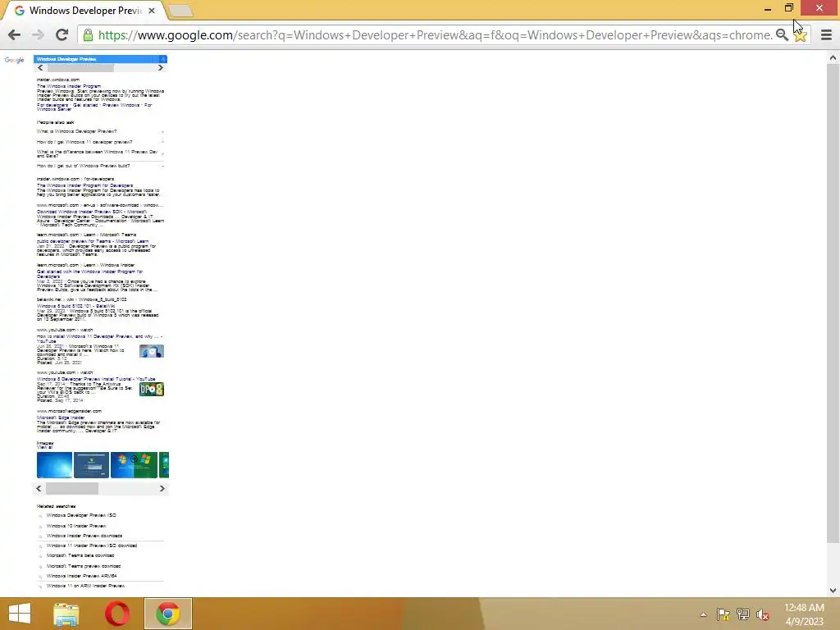Viewport: 840px width, 630px height.
Task: Select related search Microsoft Teams preview download
Action: (84, 566)
